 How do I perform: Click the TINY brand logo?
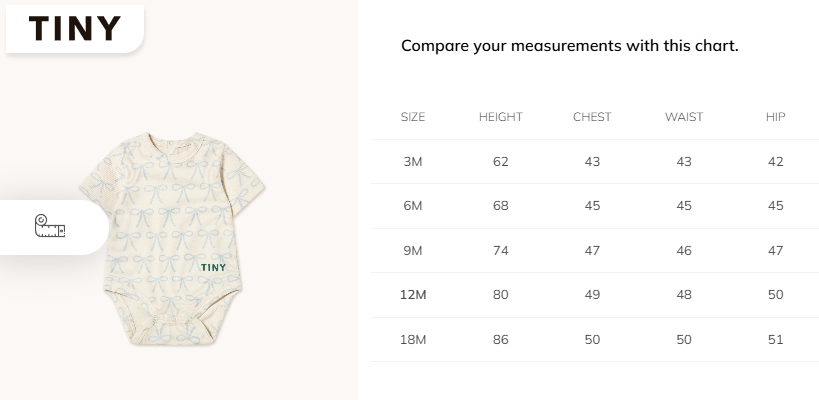[75, 28]
